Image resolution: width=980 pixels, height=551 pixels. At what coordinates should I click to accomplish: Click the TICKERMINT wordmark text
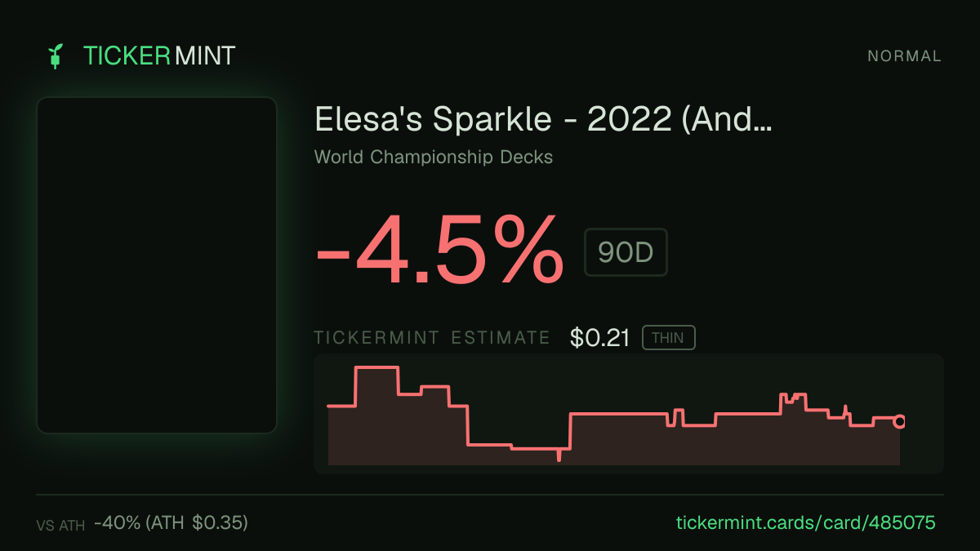pos(159,56)
